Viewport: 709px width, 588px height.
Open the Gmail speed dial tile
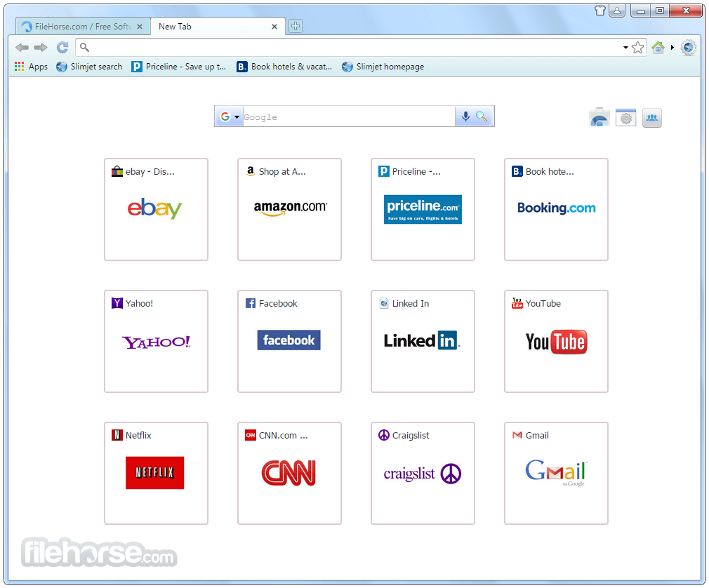pos(556,473)
